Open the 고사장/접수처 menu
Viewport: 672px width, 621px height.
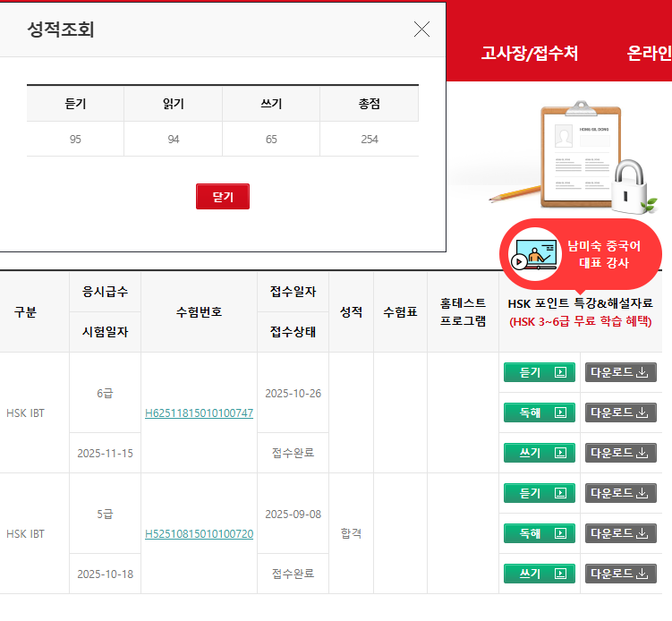click(x=529, y=54)
